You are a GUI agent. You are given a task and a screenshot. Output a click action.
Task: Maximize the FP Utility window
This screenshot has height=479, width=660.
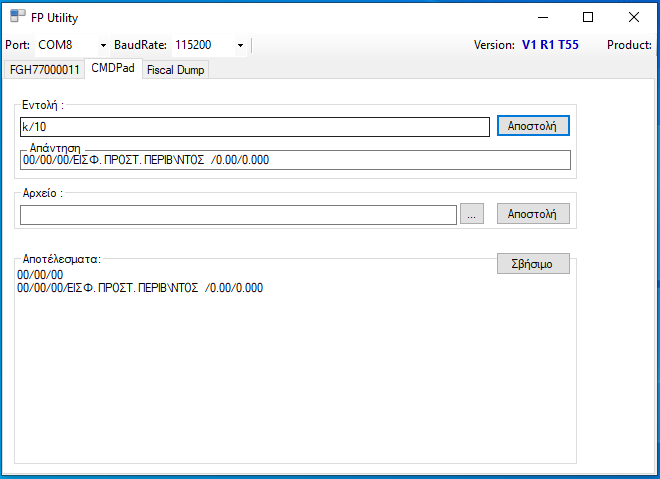pos(588,17)
